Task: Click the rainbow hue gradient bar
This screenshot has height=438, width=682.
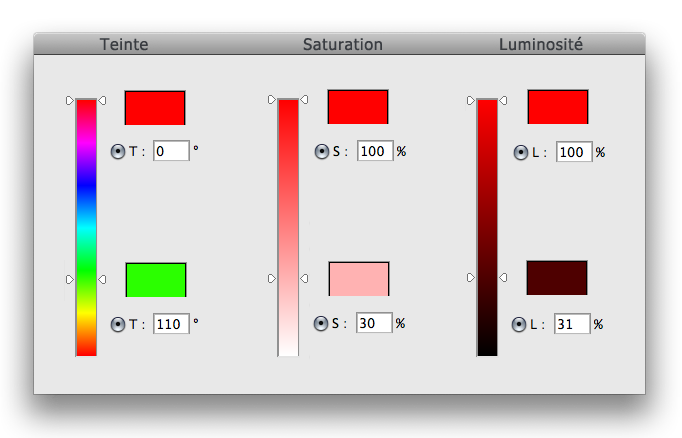Action: (x=87, y=227)
